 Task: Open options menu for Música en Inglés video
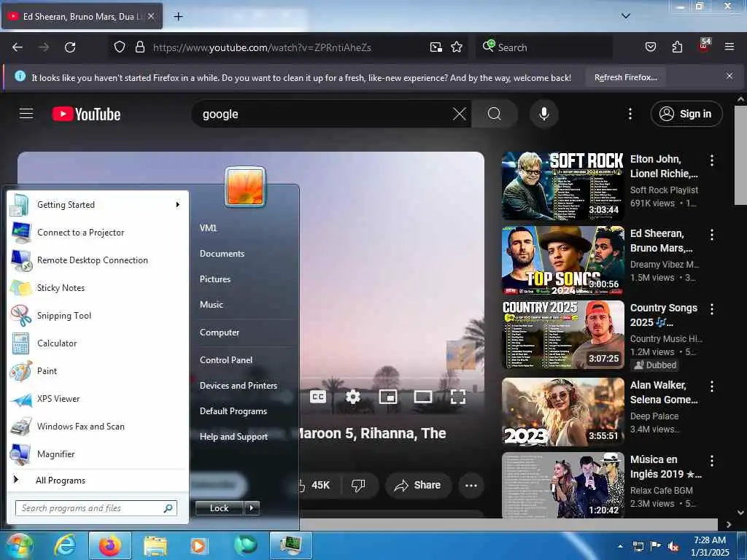click(712, 461)
